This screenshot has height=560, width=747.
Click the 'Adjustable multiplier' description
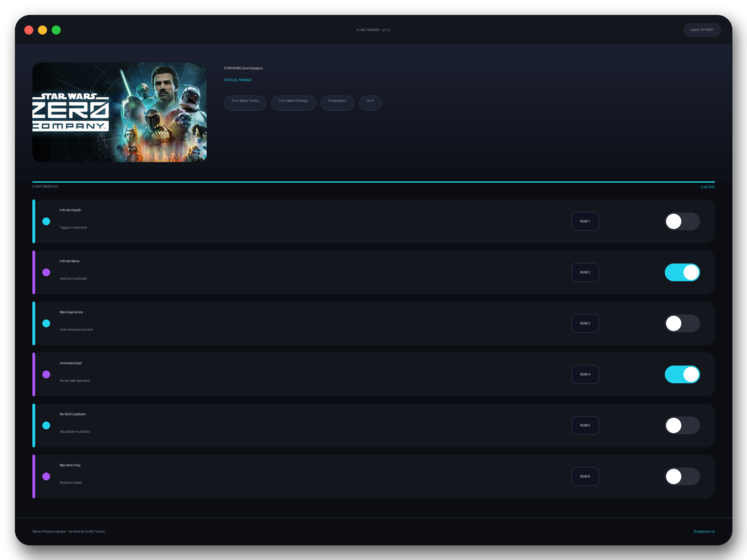(75, 432)
